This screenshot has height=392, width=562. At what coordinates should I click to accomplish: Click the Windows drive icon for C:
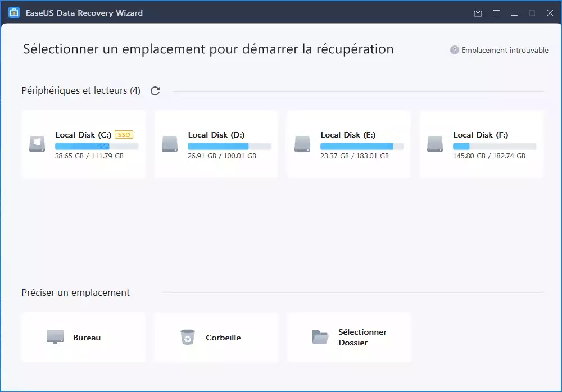pyautogui.click(x=37, y=144)
